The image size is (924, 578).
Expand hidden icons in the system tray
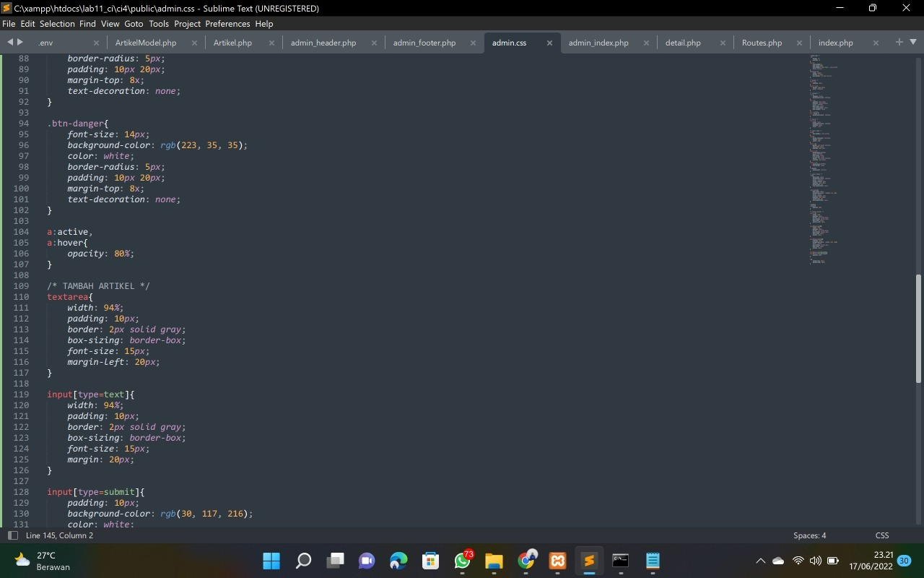[760, 561]
